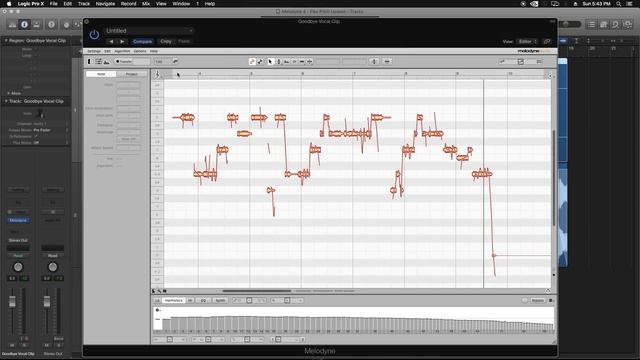Viewport: 640px width, 360px height.
Task: Open Melodyne Help menu
Action: click(153, 51)
